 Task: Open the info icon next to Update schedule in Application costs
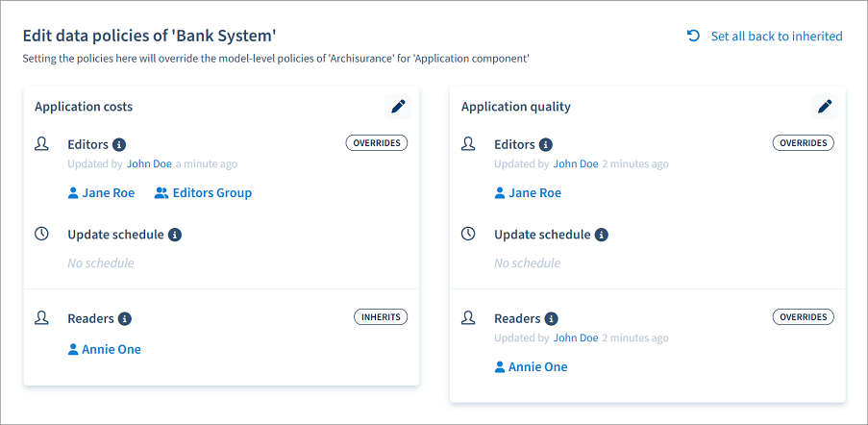[x=175, y=235]
